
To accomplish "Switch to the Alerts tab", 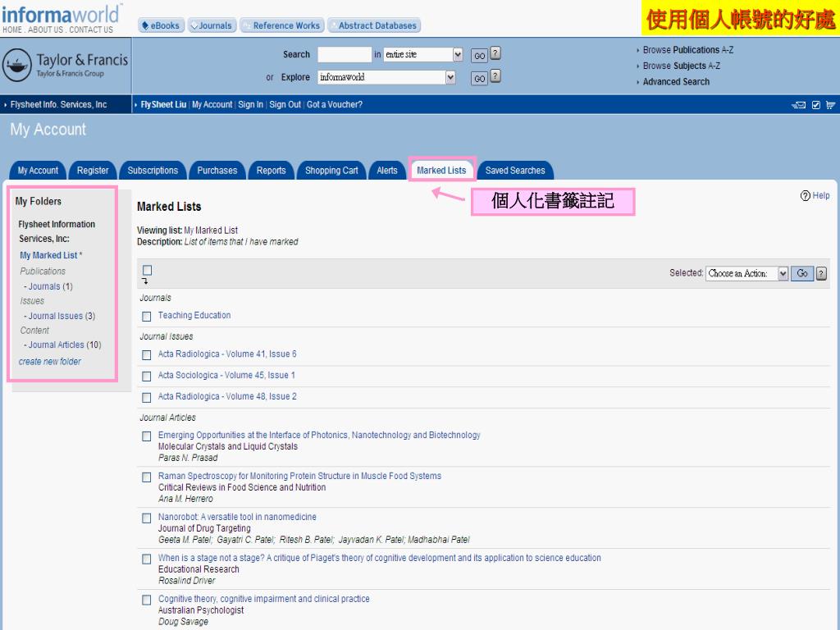I will 387,171.
